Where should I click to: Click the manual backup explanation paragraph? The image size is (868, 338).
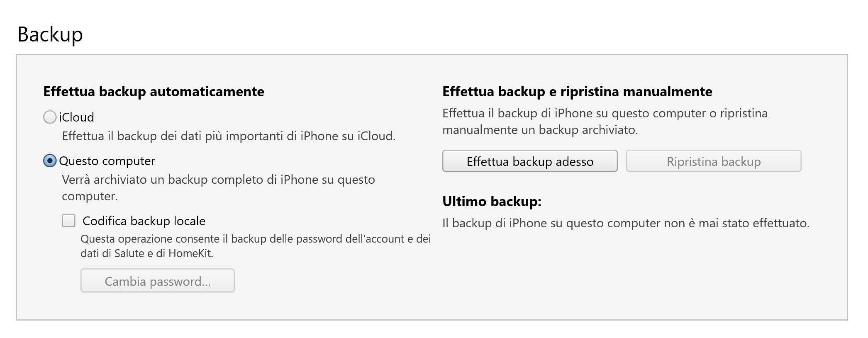pos(605,122)
